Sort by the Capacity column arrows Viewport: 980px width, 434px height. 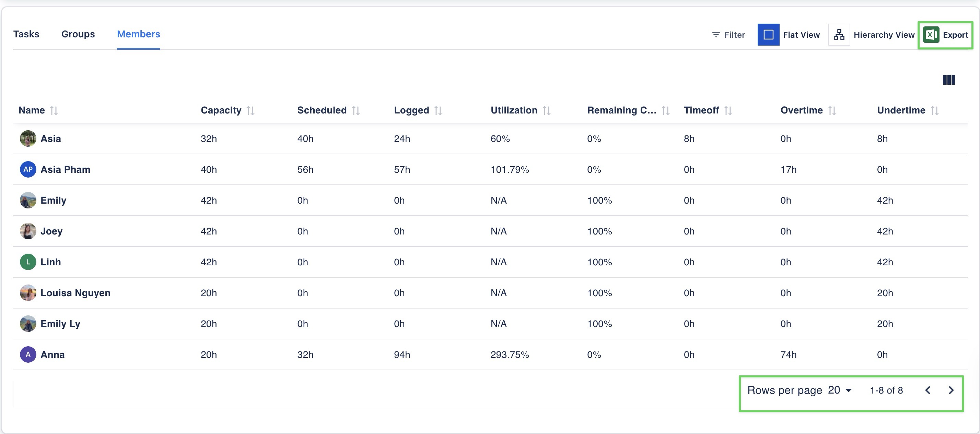point(250,111)
